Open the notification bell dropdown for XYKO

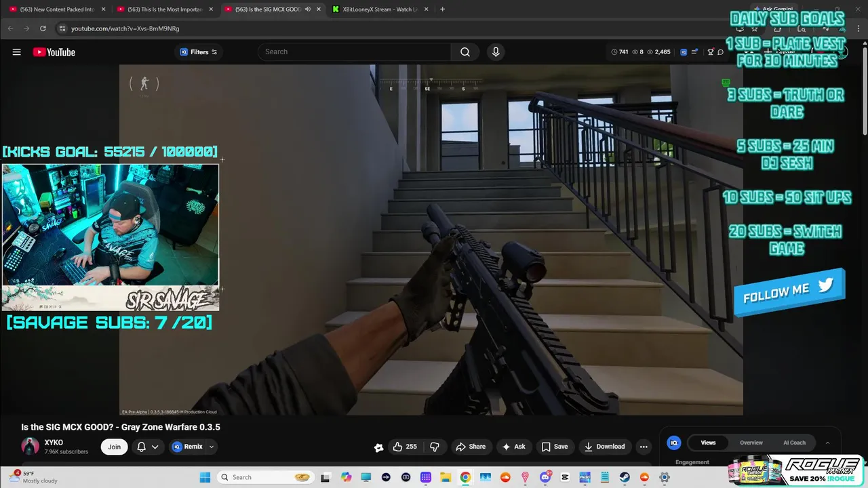pyautogui.click(x=148, y=447)
